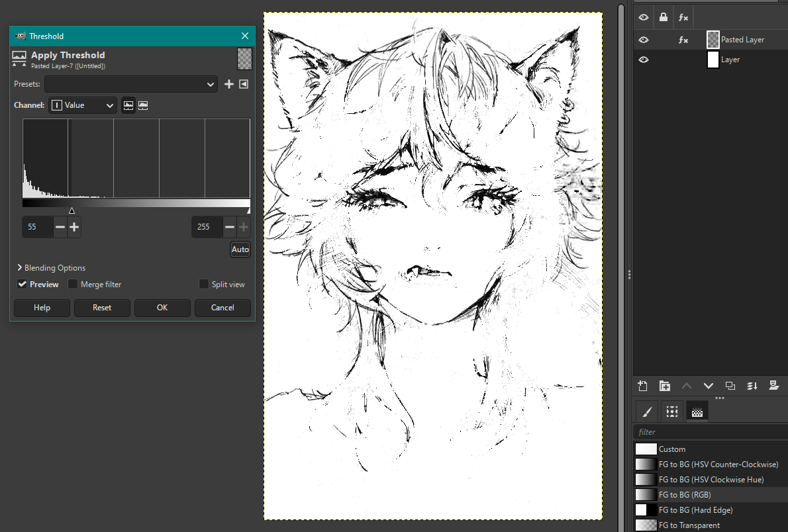Click the fx icon on Pasted Layer
The width and height of the screenshot is (788, 532).
pos(683,40)
